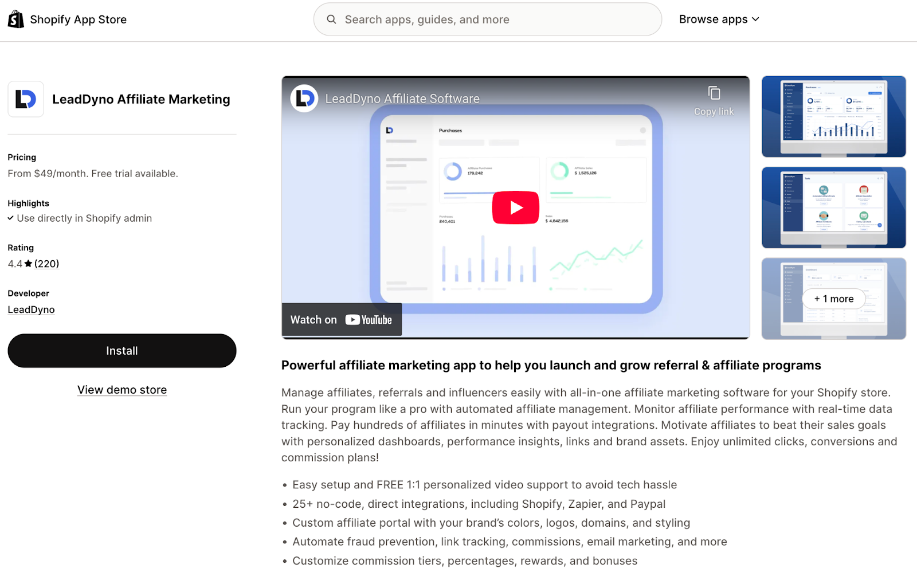Select the Copy link icon on the video
The image size is (917, 588).
714,93
